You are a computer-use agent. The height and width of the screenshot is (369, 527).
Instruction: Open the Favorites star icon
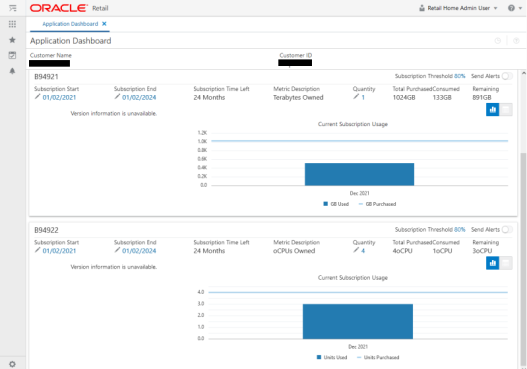pyautogui.click(x=12, y=40)
